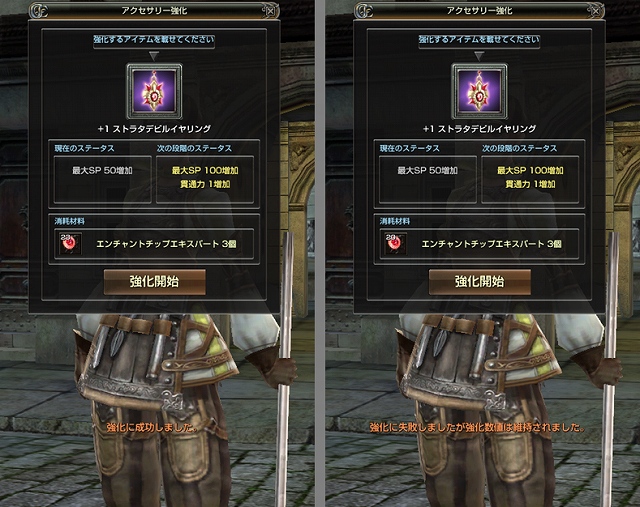640x507 pixels.
Task: Click 強化開始 button in right enhancement window
Action: click(x=480, y=282)
